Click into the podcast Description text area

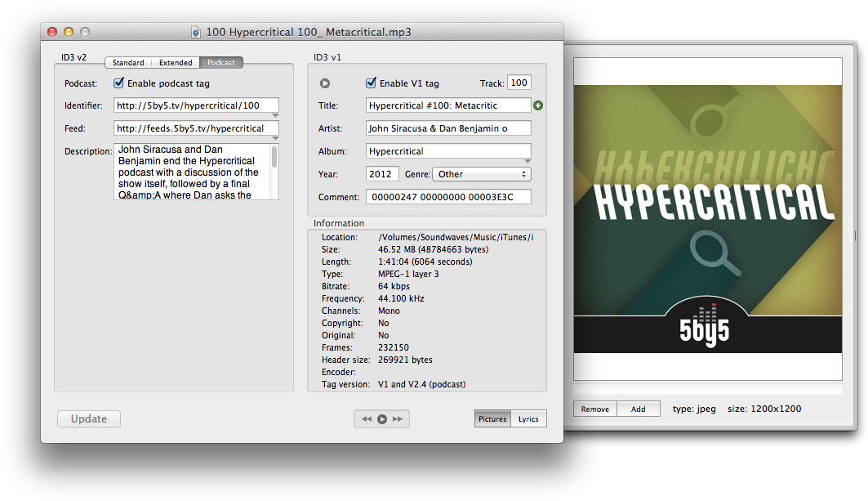[x=192, y=172]
